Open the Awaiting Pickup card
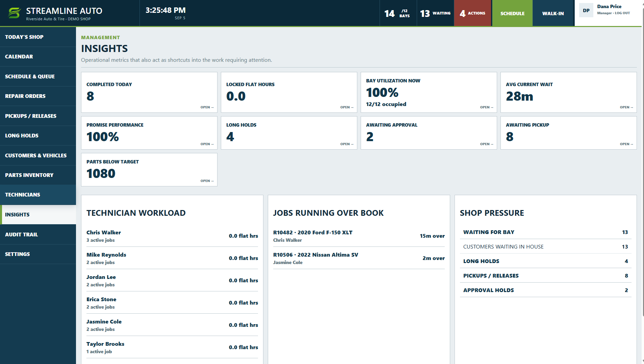This screenshot has width=644, height=364. (569, 133)
